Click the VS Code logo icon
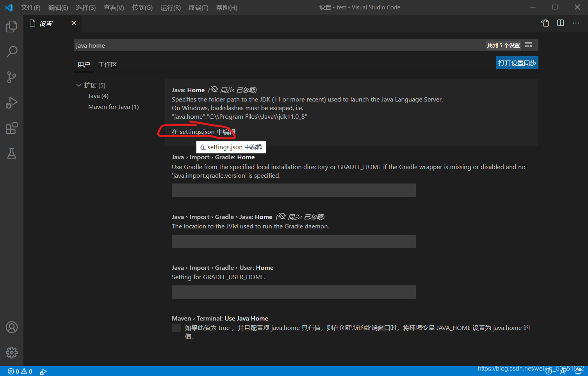Screen dimensions: 588x376 point(9,7)
